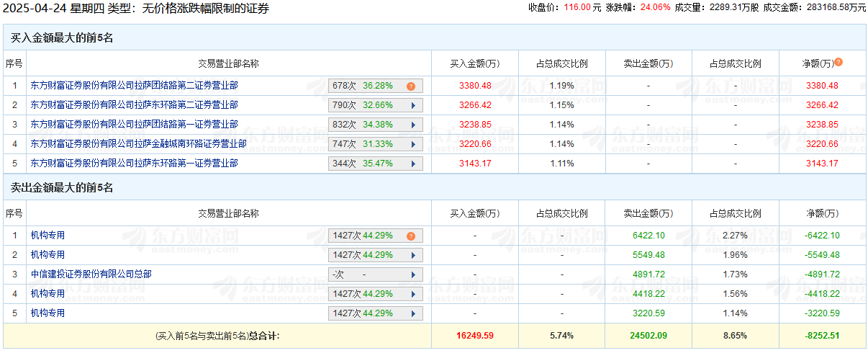Click the arrow icon next to 747次 31.33%

click(x=413, y=144)
